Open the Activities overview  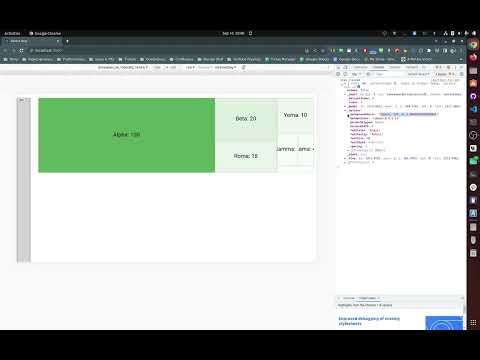coord(12,33)
